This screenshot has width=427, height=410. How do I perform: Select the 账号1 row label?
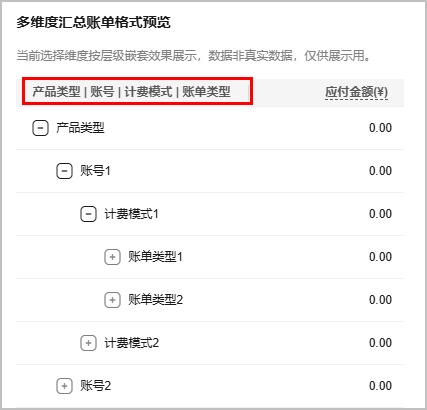(95, 171)
